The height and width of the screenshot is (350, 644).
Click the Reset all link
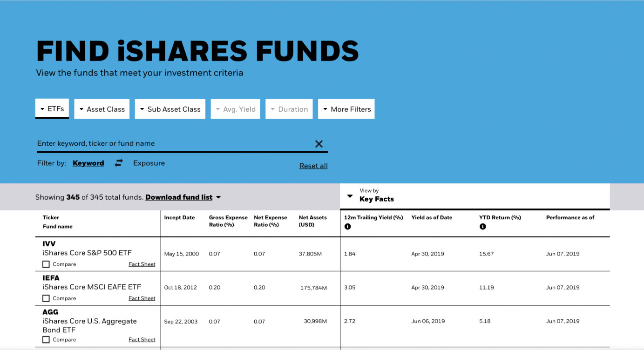click(313, 166)
